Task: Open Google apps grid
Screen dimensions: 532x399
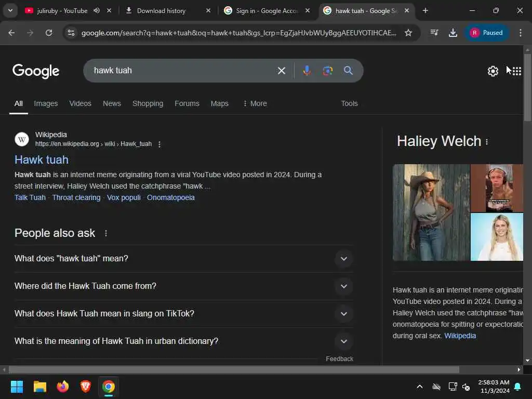Action: (517, 71)
